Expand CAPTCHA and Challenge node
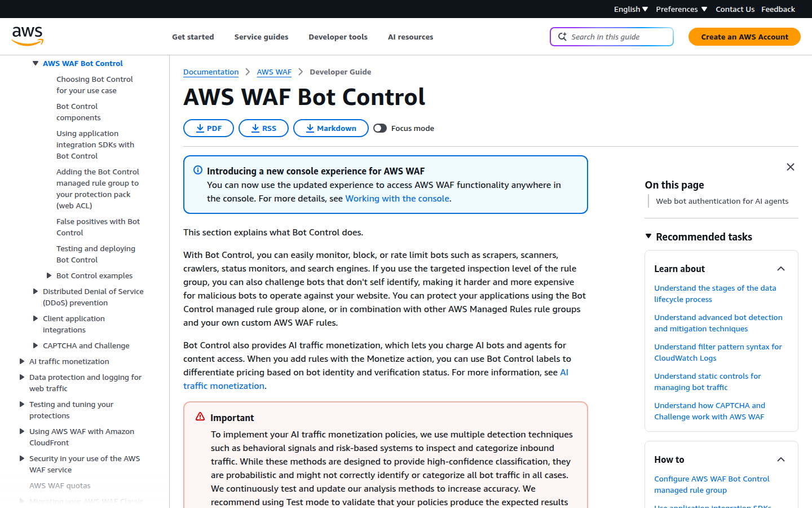Viewport: 812px width, 508px height. [36, 345]
